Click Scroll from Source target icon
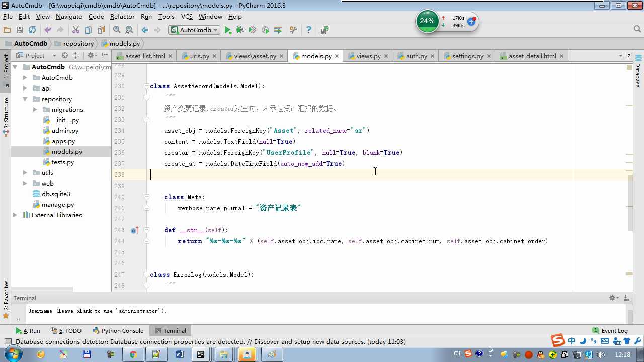Screen dimensions: 644x362 click(x=65, y=56)
